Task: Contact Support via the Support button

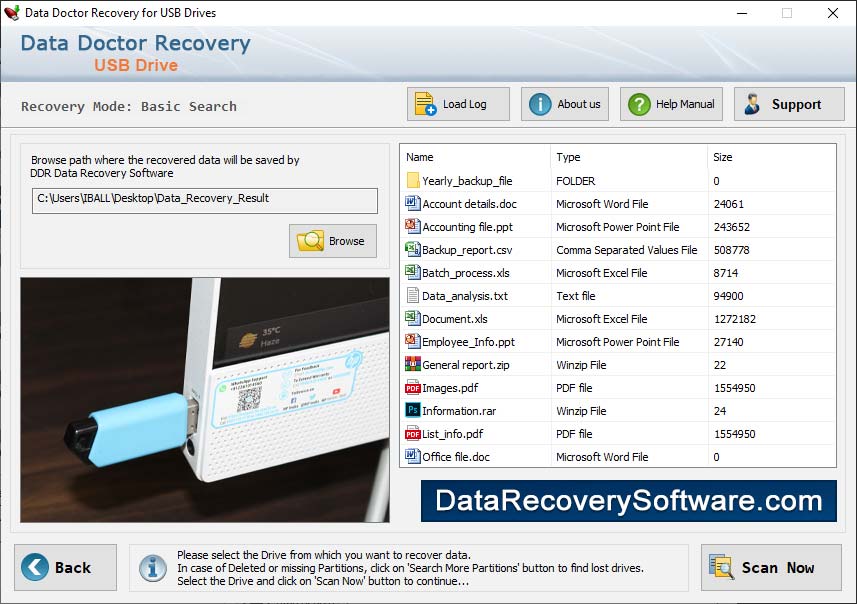Action: coord(788,104)
